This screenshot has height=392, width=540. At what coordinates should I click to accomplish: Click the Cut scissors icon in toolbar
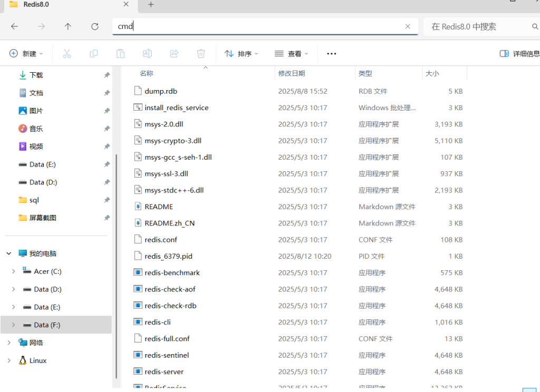click(x=67, y=53)
